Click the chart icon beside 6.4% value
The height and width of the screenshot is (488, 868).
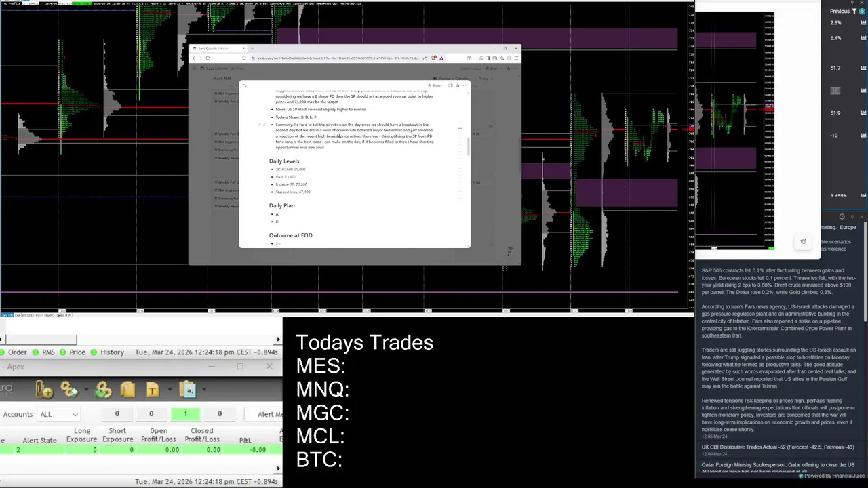pos(863,38)
